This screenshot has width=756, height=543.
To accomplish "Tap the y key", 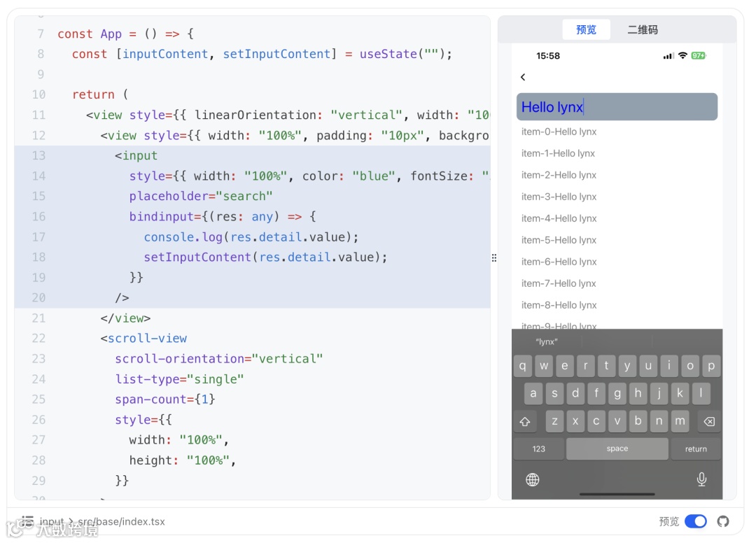I will [x=627, y=366].
